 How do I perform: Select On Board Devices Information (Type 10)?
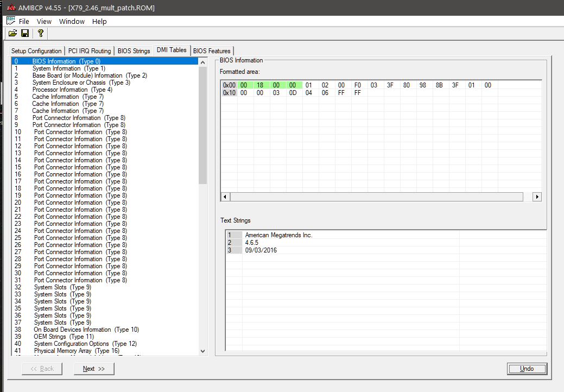(x=86, y=330)
